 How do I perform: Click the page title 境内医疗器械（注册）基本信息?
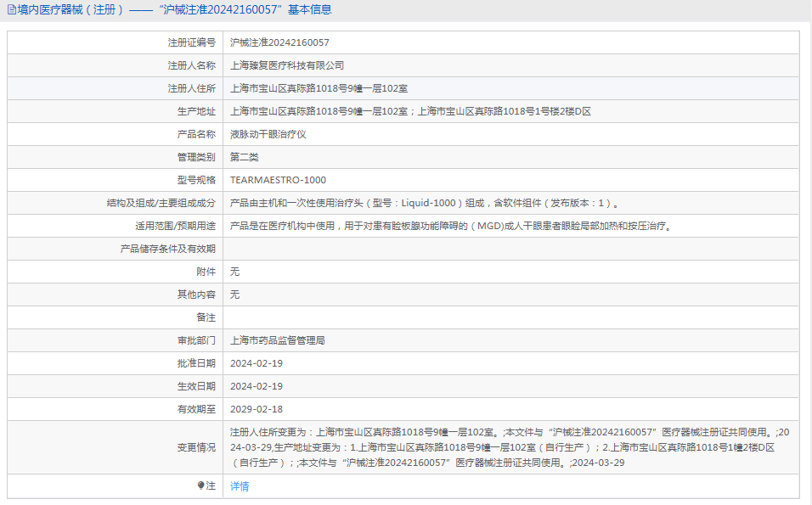(174, 10)
